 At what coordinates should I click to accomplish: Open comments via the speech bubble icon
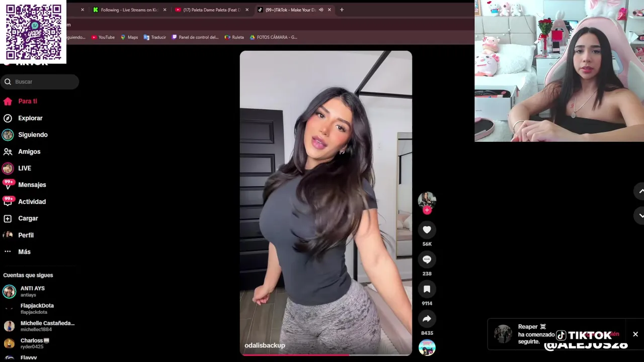tap(427, 259)
